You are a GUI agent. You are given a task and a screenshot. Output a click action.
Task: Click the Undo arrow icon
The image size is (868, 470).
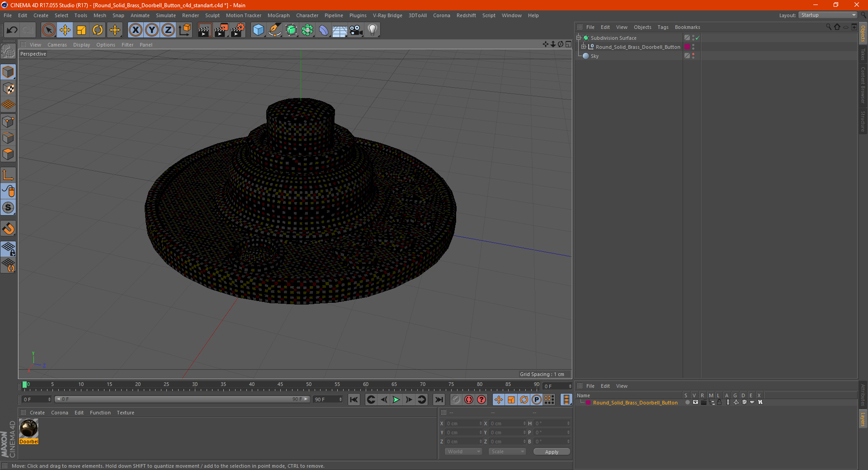(x=12, y=30)
